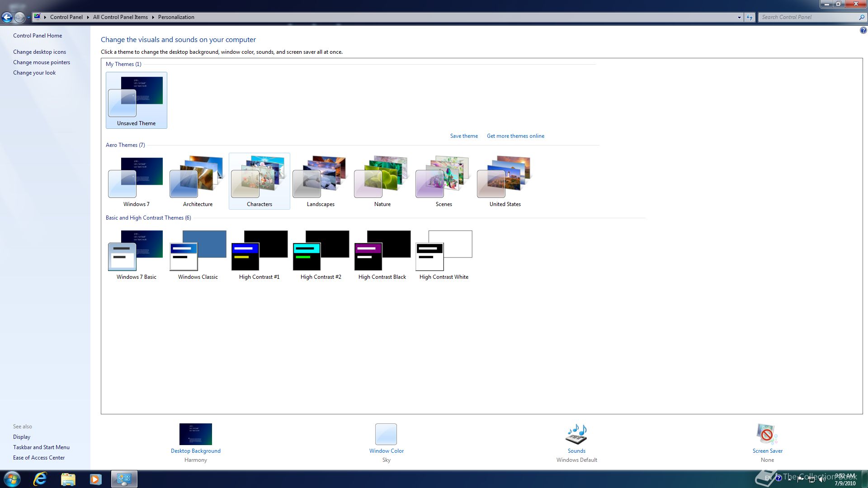Click Personalization breadcrumb

pyautogui.click(x=176, y=17)
